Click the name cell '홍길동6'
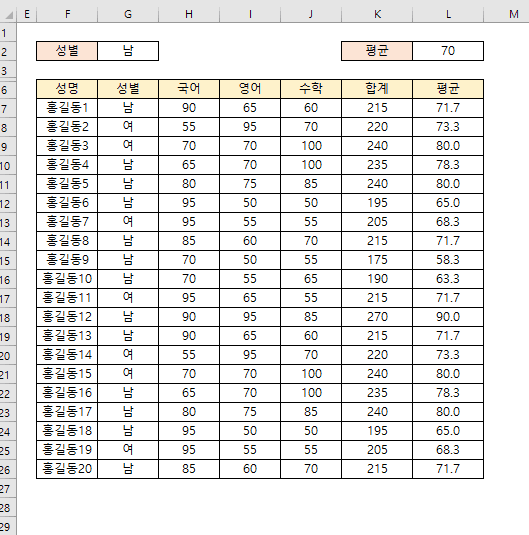Image resolution: width=529 pixels, height=535 pixels. [x=67, y=203]
